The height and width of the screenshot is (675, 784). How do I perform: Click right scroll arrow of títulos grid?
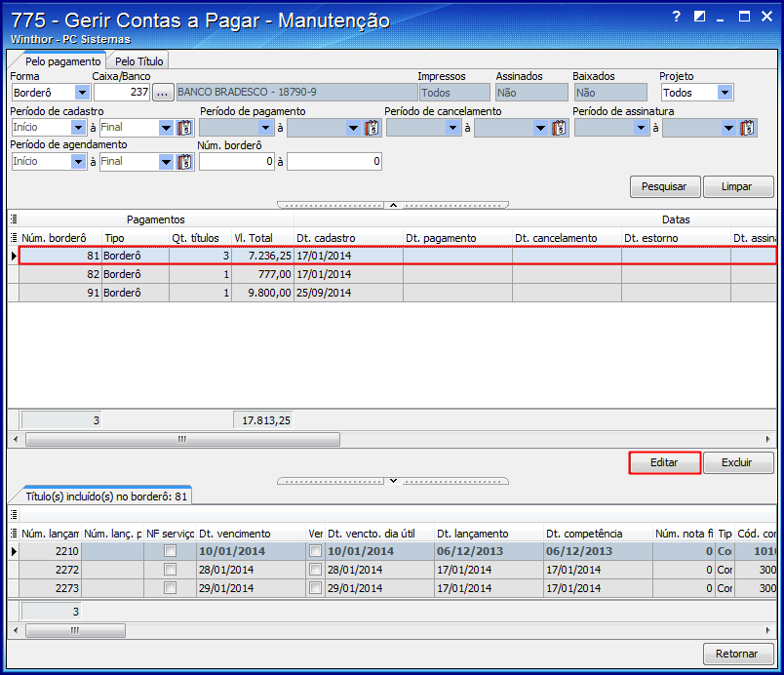768,630
